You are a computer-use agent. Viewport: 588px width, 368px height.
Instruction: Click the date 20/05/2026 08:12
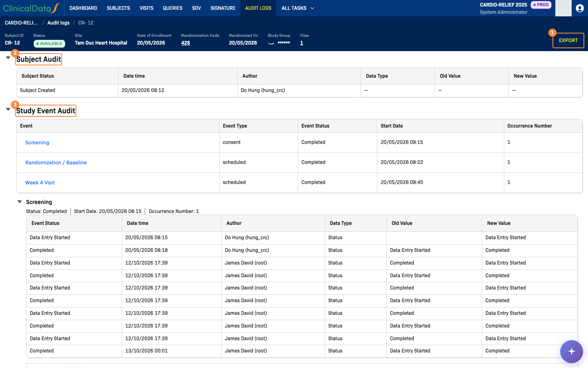point(143,90)
